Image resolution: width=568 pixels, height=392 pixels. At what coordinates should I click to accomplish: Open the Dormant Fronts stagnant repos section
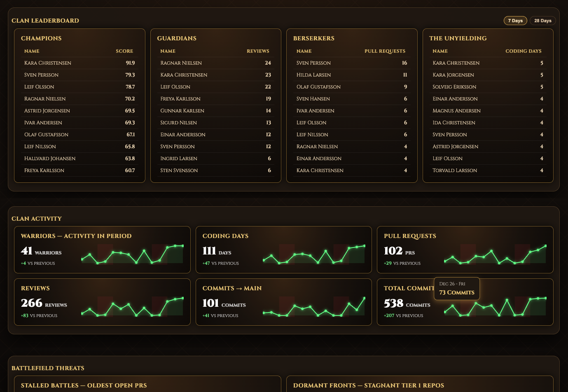click(369, 385)
